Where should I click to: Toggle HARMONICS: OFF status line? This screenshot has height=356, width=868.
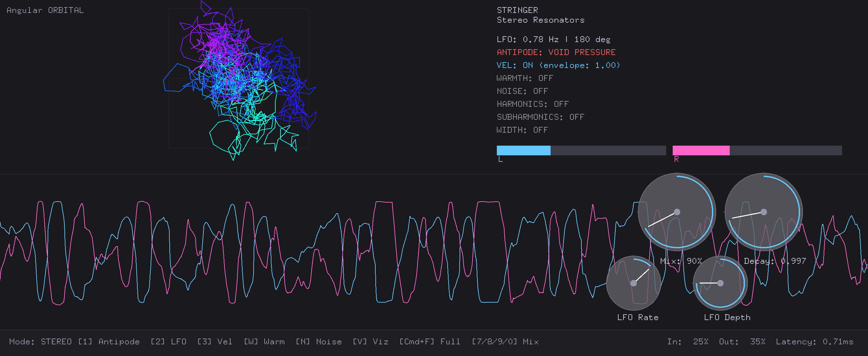coord(532,104)
